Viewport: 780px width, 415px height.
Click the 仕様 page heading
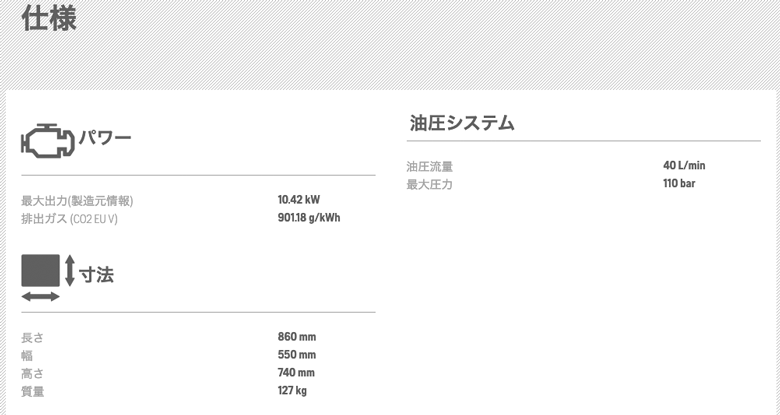[48, 18]
